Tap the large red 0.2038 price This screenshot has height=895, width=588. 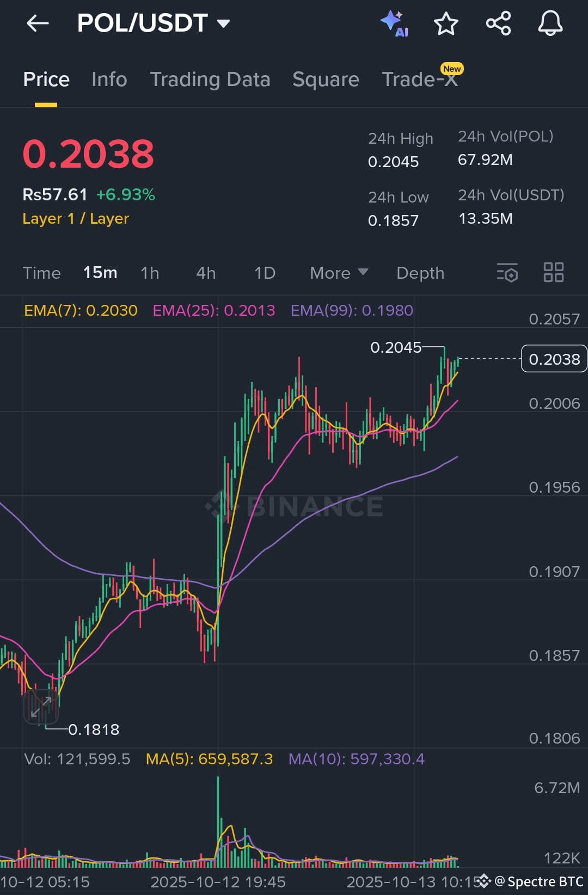tap(88, 154)
